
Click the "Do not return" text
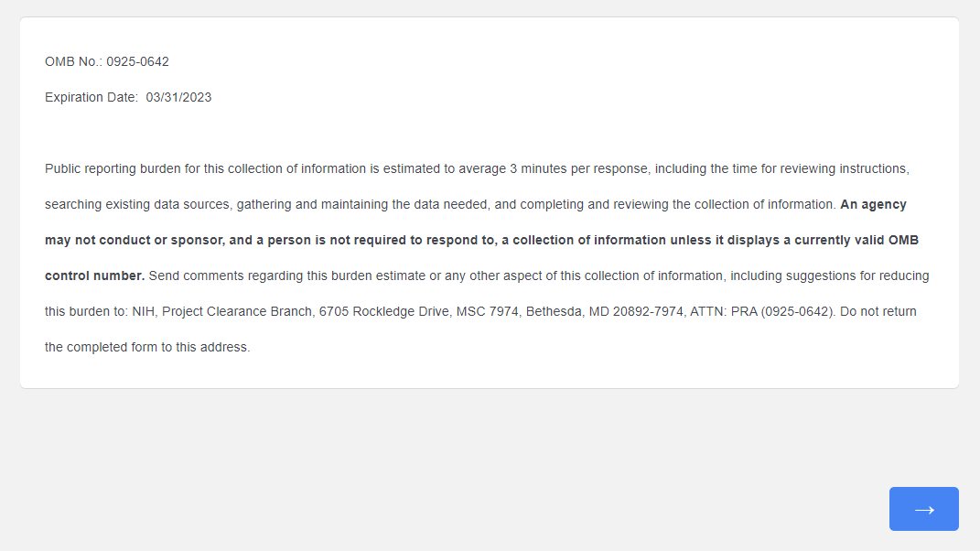coord(878,311)
